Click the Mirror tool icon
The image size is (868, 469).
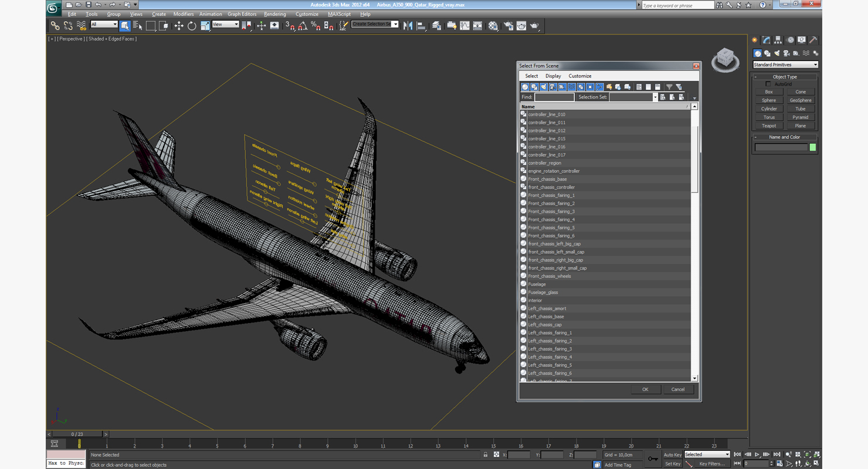[408, 26]
